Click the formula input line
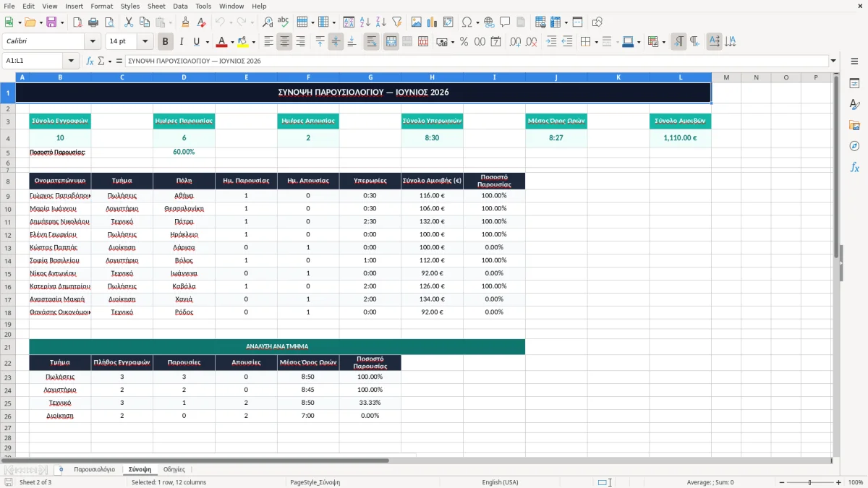The width and height of the screenshot is (868, 488). pyautogui.click(x=477, y=61)
